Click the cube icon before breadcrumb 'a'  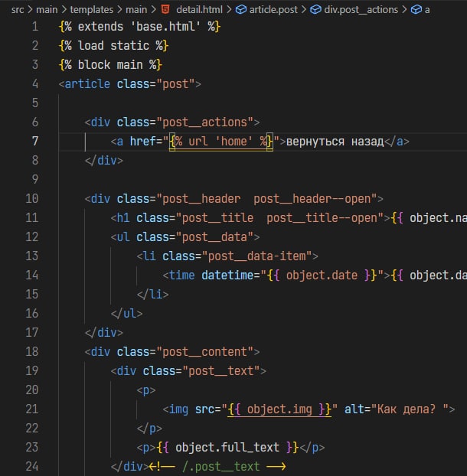pyautogui.click(x=416, y=10)
